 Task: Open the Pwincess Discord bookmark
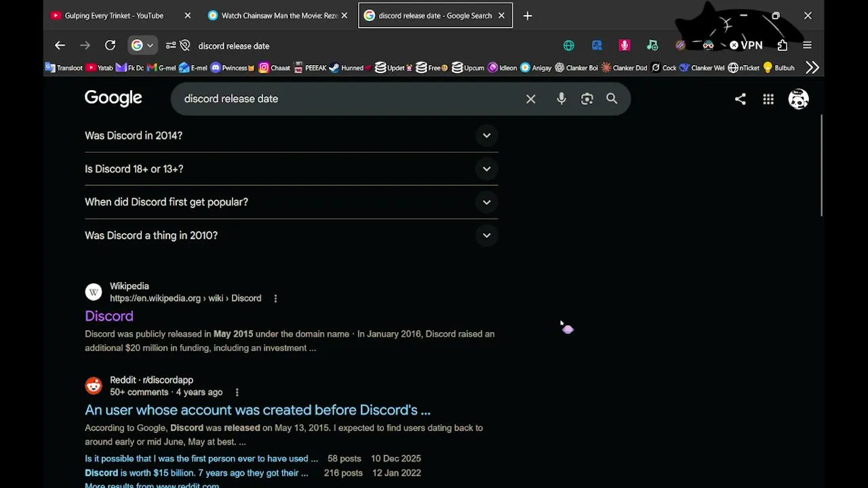(233, 68)
